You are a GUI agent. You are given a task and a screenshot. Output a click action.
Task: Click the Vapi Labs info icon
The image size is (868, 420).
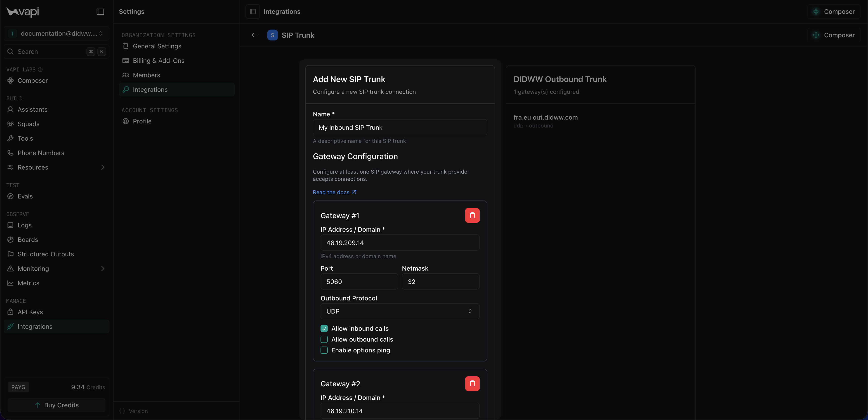(x=40, y=70)
